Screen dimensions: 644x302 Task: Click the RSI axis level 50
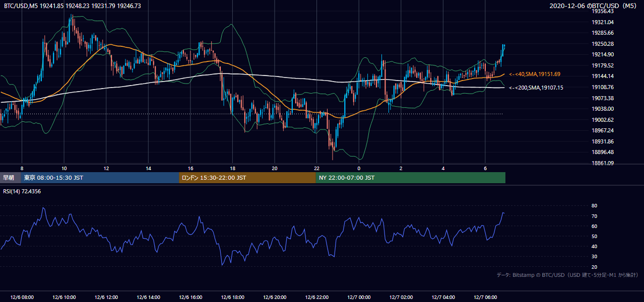594,236
